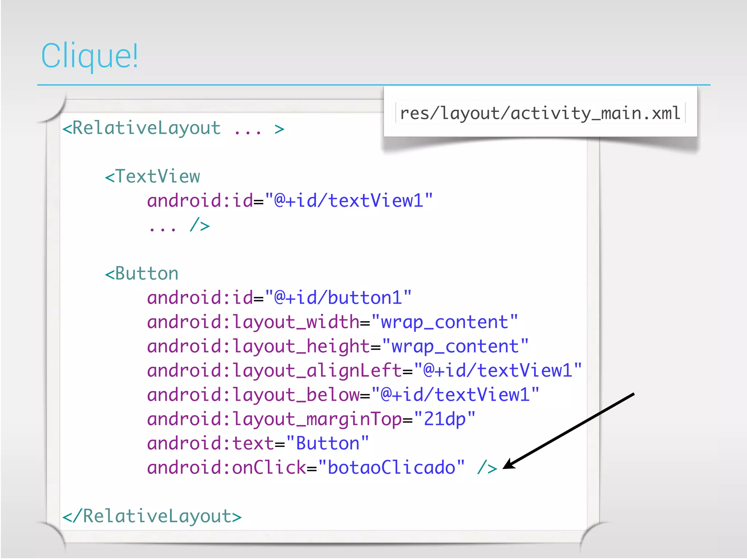Screen dimensions: 747x560
Task: Select the android:id="@+id/textView1" line
Action: click(290, 201)
